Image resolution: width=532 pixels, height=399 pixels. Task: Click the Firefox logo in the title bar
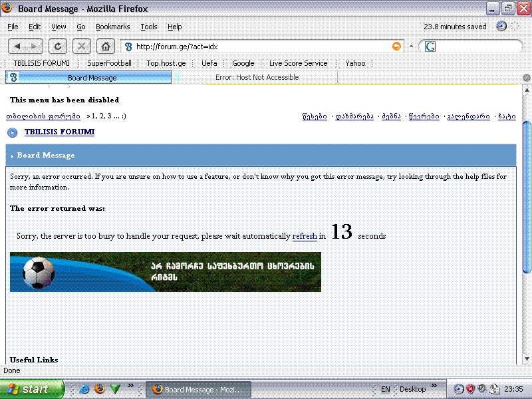(7, 7)
